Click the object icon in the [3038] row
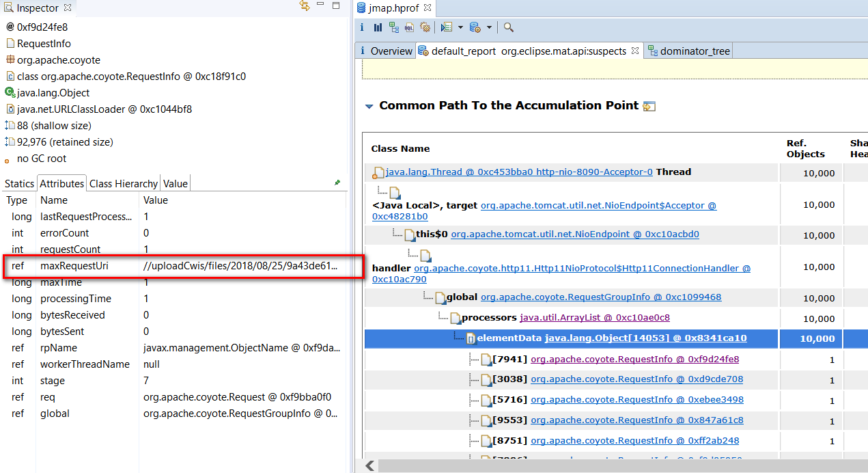The image size is (868, 473). (x=486, y=379)
